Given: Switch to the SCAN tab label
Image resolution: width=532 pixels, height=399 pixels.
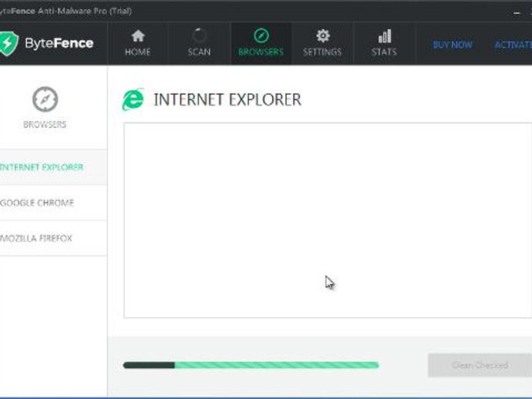Looking at the screenshot, I should [x=199, y=52].
